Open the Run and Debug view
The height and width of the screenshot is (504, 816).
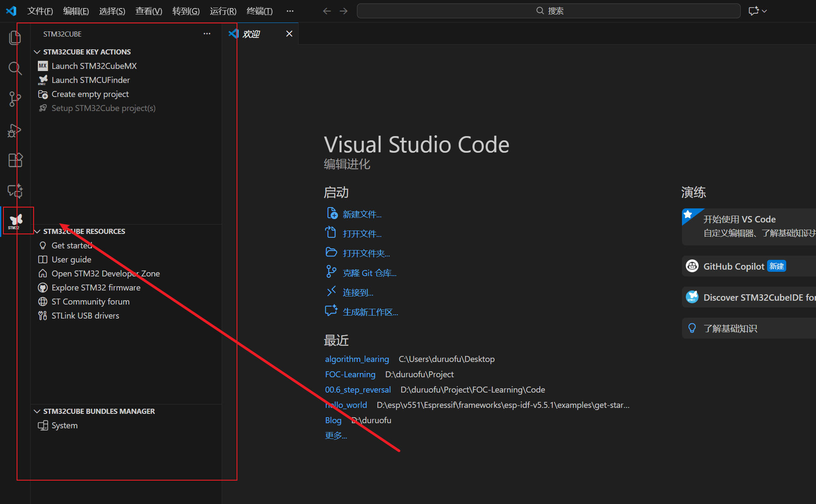[15, 130]
